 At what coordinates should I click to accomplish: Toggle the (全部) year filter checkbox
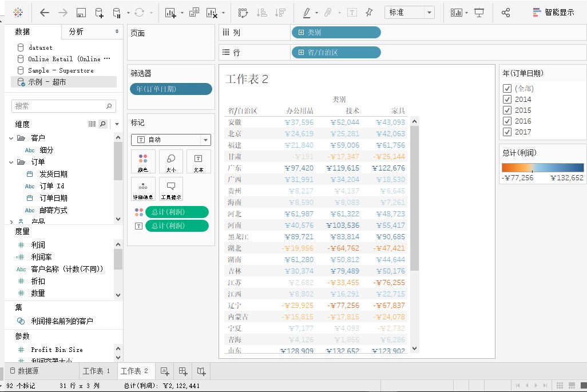507,88
